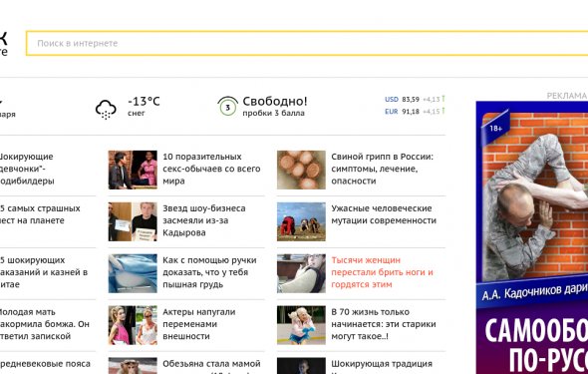Open ice-skating seniors thumbnail image
The image size is (588, 374).
[301, 325]
